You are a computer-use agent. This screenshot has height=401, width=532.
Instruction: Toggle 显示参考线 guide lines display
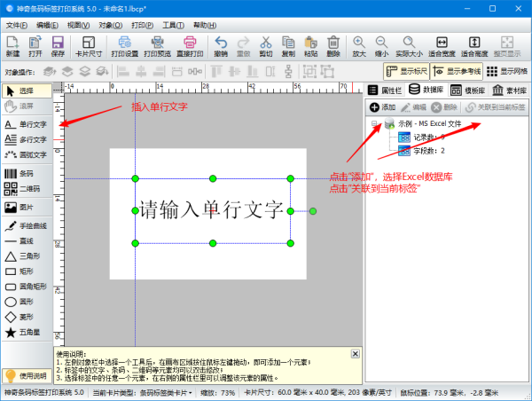tap(458, 72)
